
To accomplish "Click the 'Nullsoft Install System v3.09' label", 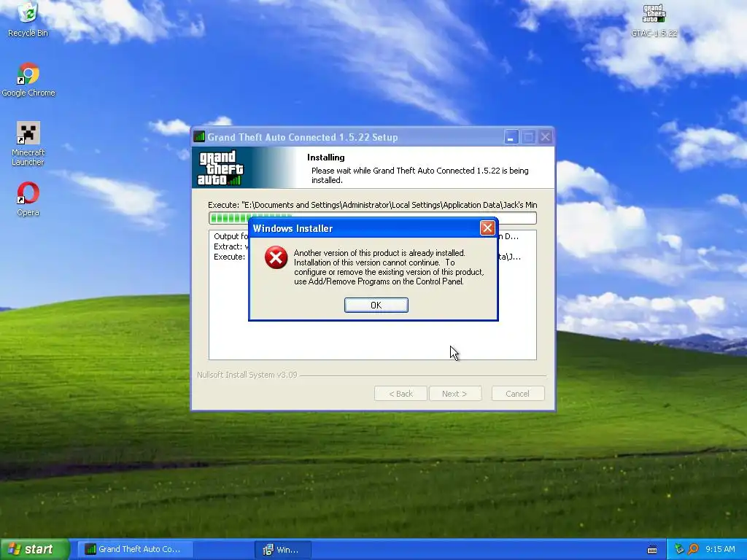I will click(x=247, y=375).
